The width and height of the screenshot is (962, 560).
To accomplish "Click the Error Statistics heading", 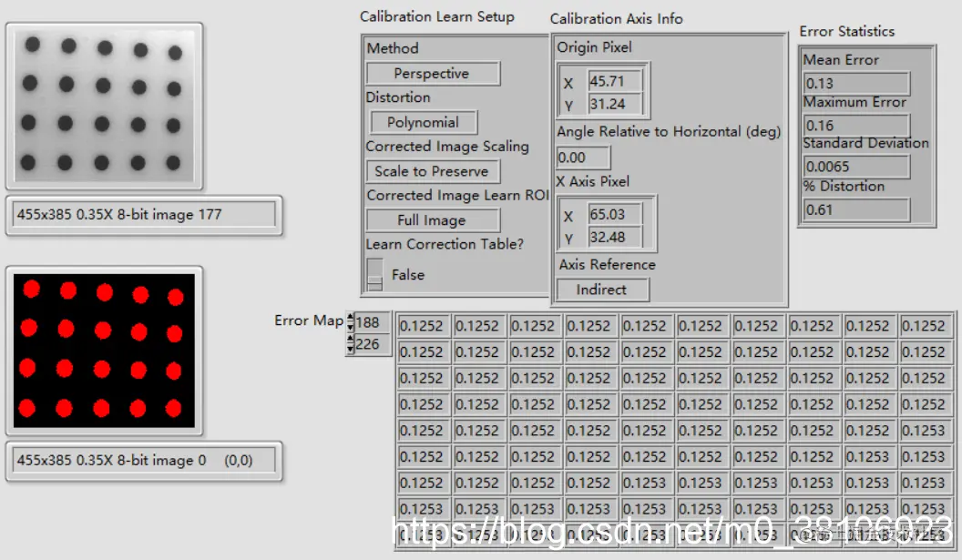I will [x=846, y=31].
